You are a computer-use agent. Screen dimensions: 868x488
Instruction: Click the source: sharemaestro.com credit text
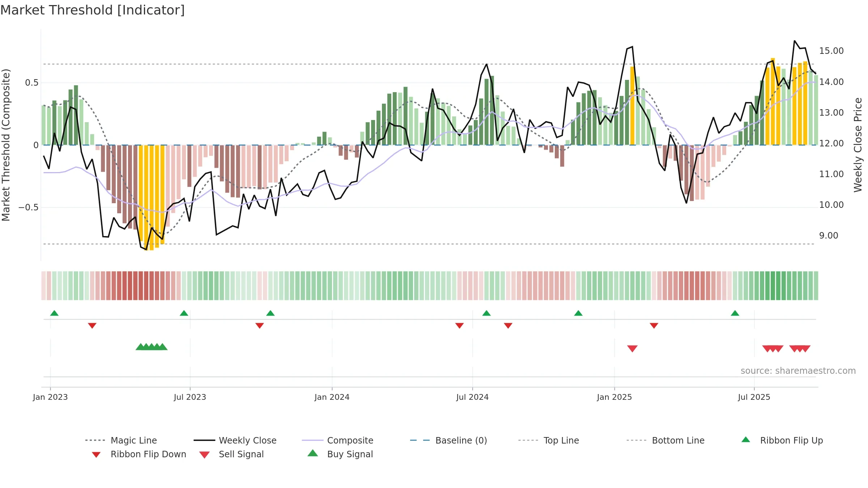[798, 371]
